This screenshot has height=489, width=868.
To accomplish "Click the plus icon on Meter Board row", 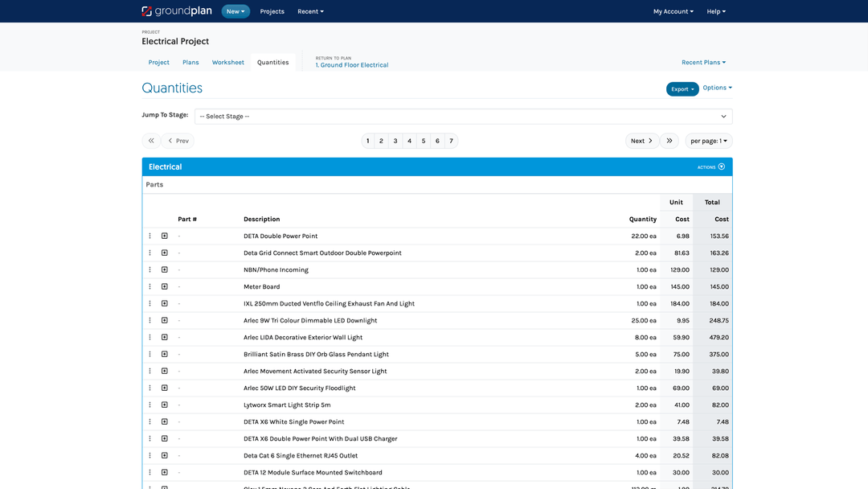I will pyautogui.click(x=165, y=286).
